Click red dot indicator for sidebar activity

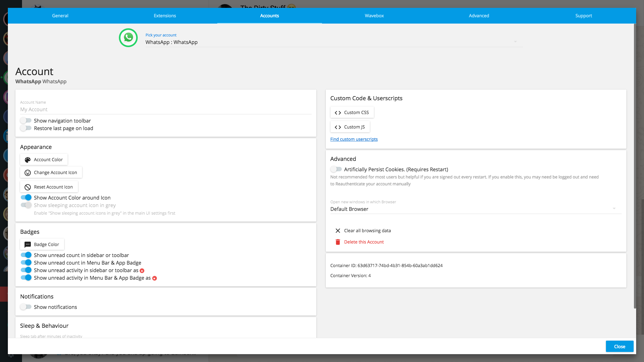[x=142, y=271]
